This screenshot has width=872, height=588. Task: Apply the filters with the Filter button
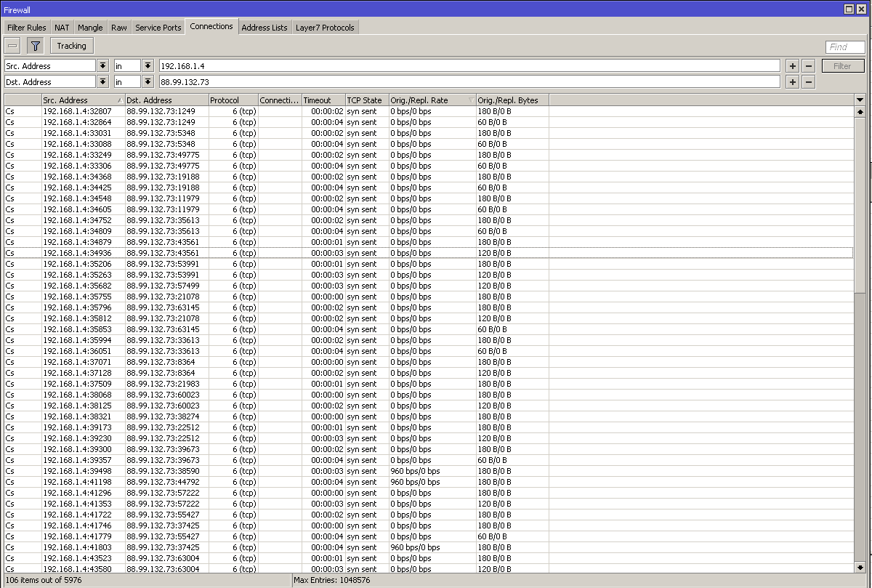click(x=842, y=65)
